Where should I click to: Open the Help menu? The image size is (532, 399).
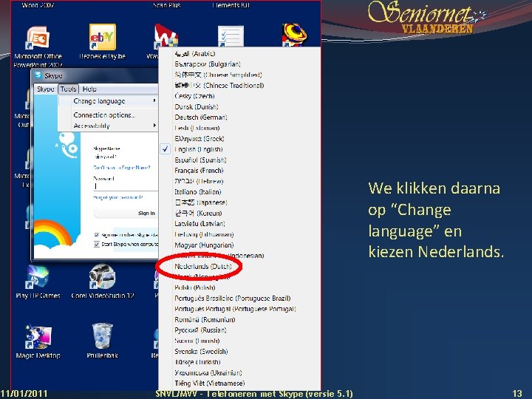click(x=89, y=89)
